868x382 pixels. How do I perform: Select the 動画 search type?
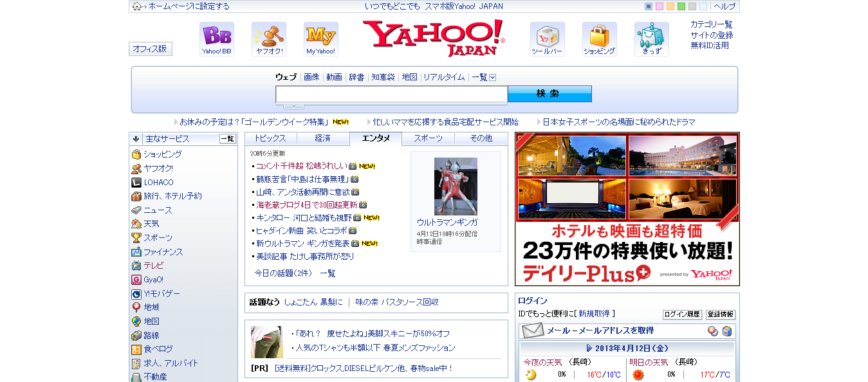pyautogui.click(x=334, y=77)
